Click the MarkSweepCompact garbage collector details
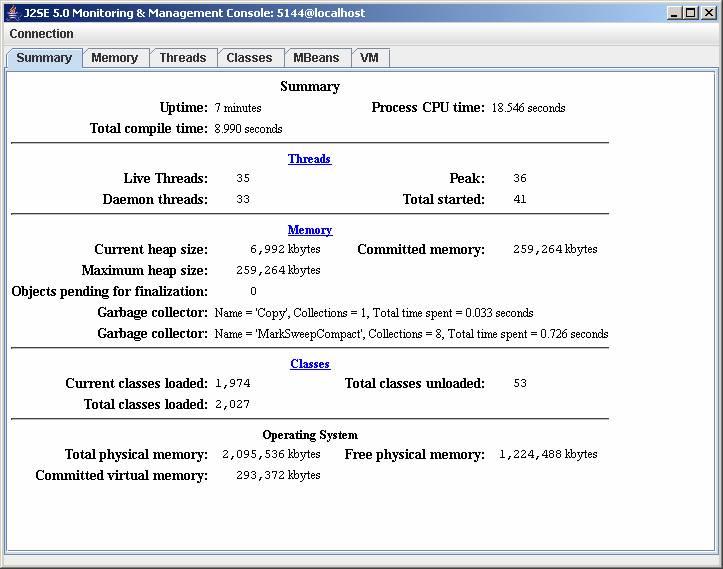 tap(411, 334)
